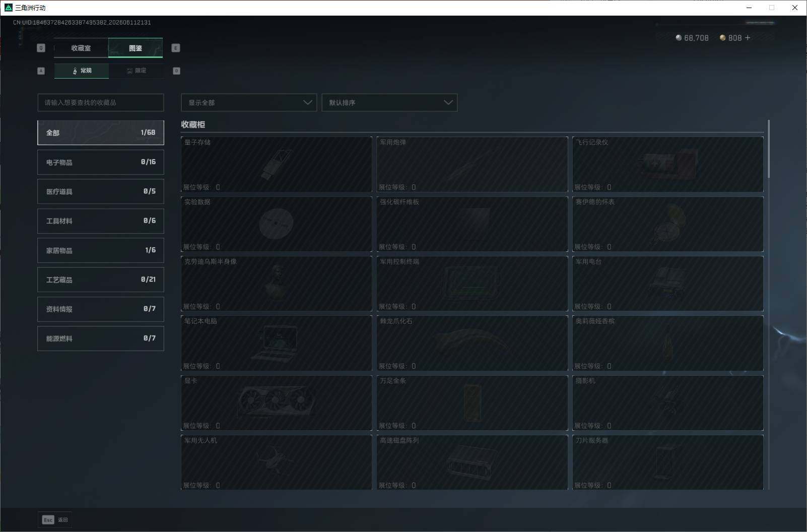
Task: Filter by 工艺藏品 category
Action: tap(101, 280)
